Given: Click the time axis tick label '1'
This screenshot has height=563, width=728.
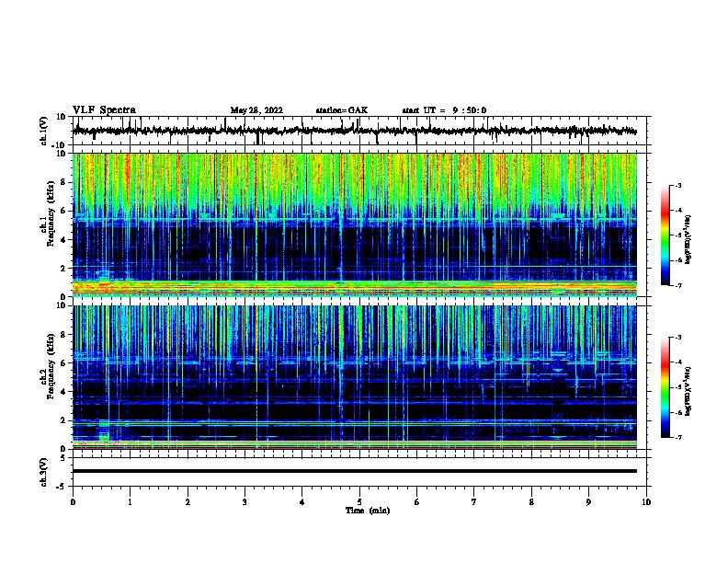Looking at the screenshot, I should 130,502.
